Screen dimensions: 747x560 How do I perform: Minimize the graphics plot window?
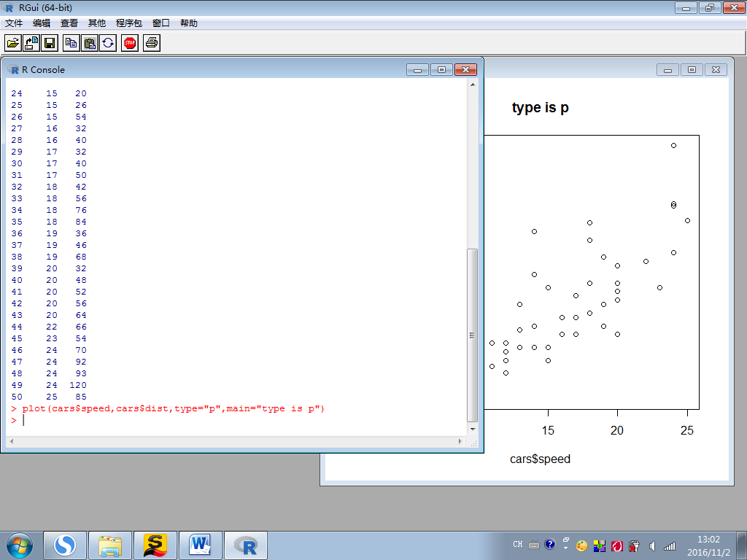point(668,70)
